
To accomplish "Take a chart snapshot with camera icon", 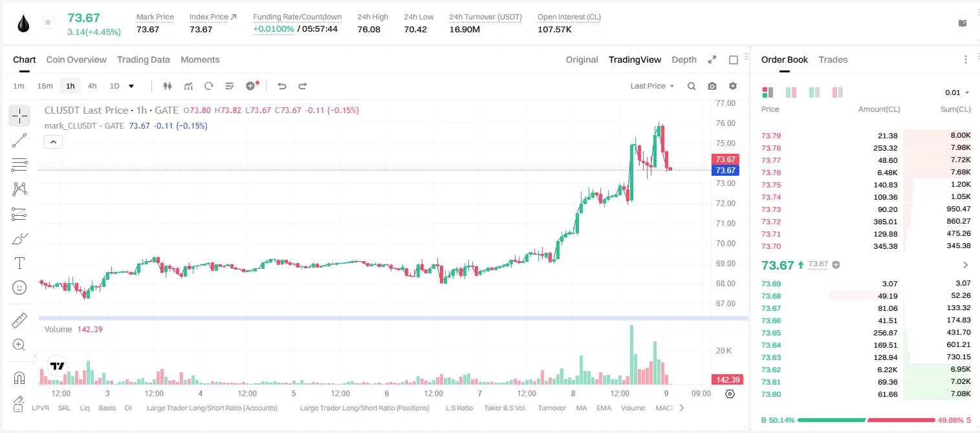I will click(712, 86).
